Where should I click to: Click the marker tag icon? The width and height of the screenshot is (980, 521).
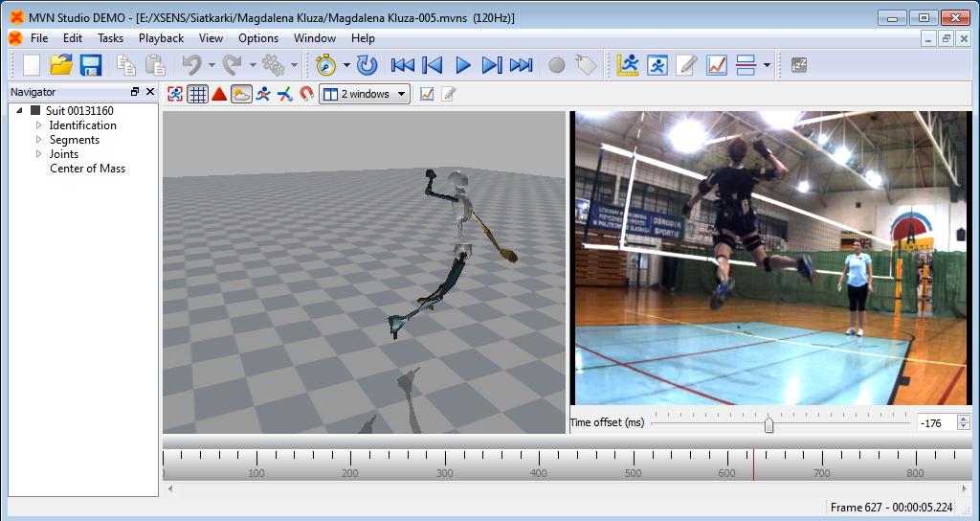pyautogui.click(x=587, y=64)
